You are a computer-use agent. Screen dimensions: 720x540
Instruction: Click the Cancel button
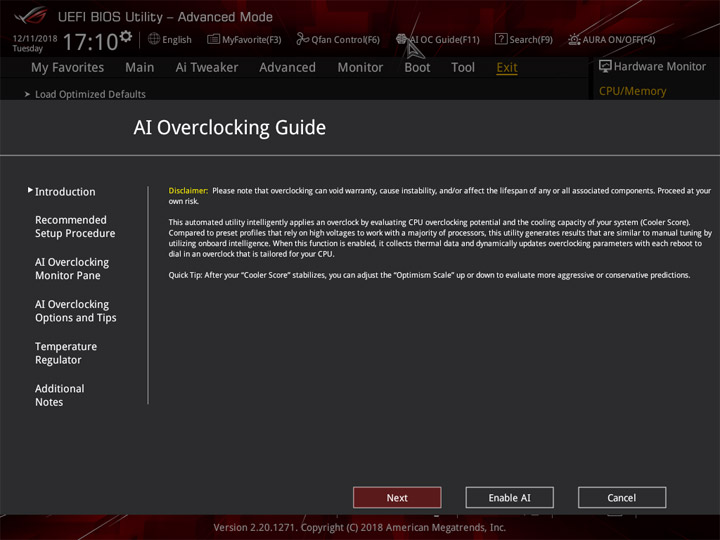pos(622,497)
